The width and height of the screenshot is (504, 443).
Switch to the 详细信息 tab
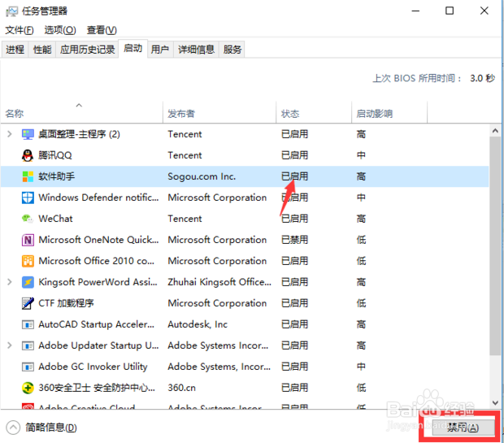[196, 50]
